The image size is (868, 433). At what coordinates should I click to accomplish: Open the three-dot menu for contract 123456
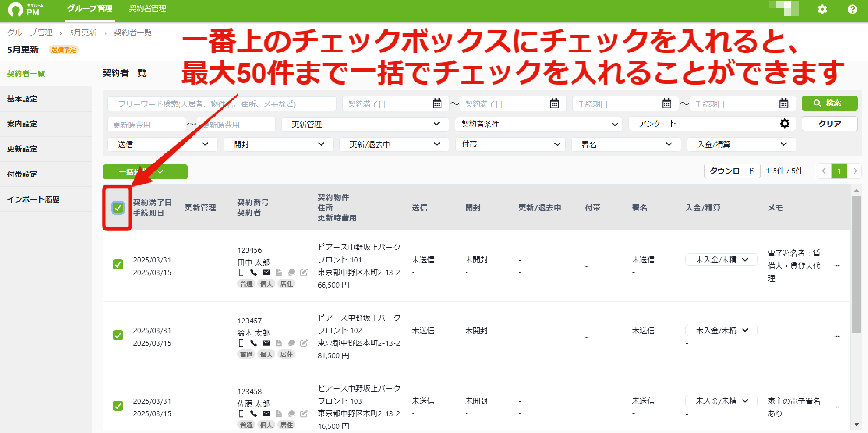(836, 266)
